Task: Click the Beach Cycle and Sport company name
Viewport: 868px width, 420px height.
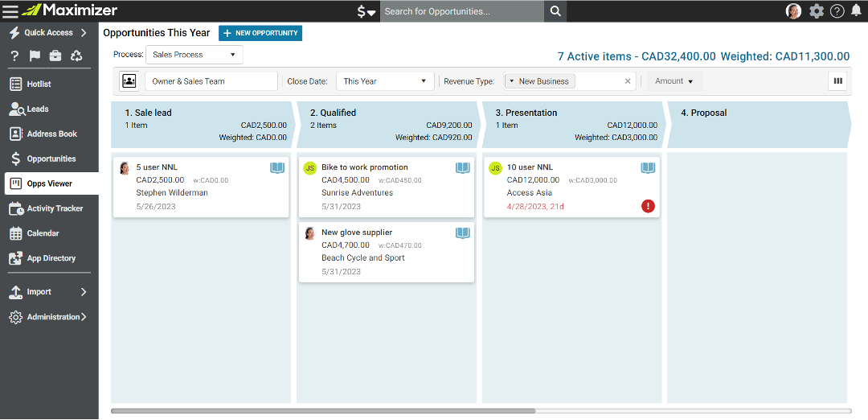Action: [363, 257]
